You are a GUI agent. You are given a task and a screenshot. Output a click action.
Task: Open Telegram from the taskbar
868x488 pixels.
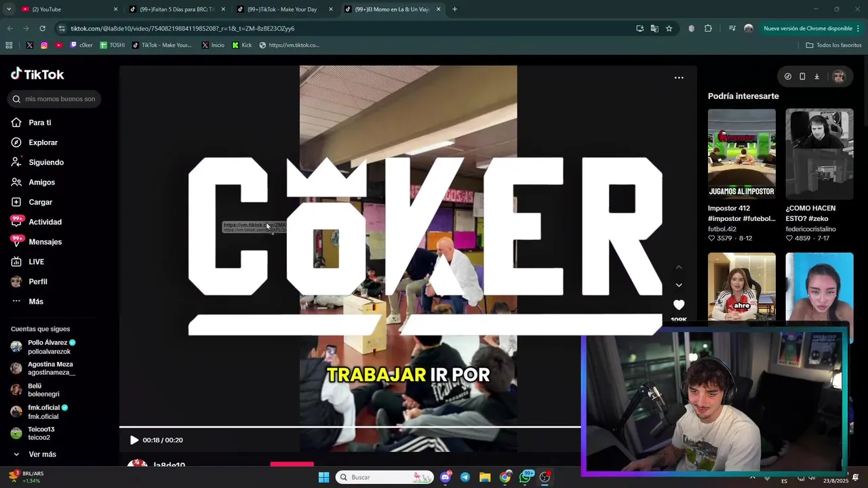pos(465,477)
